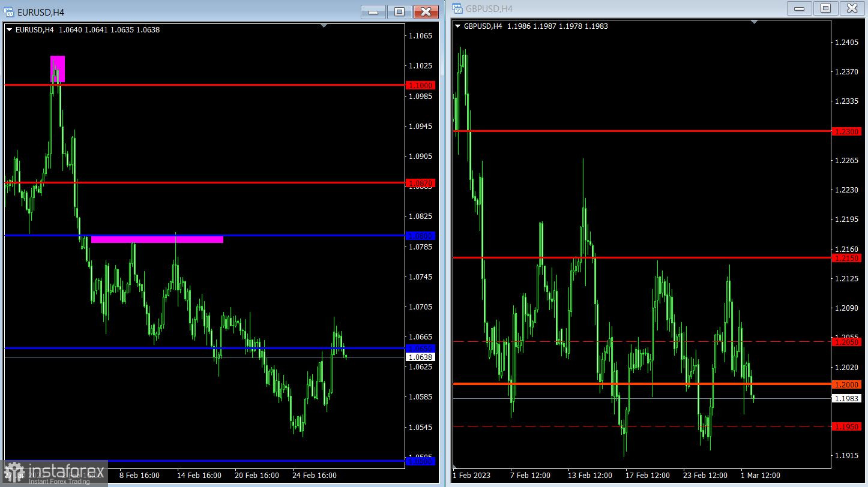Click the 1.1065 value on EURUSD price axis
This screenshot has height=487, width=868.
click(420, 36)
